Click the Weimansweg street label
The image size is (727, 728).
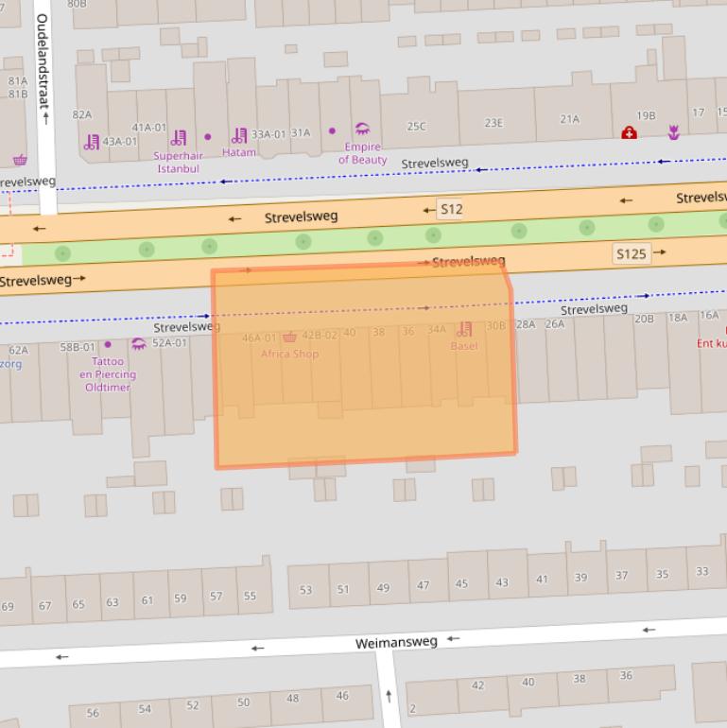396,643
